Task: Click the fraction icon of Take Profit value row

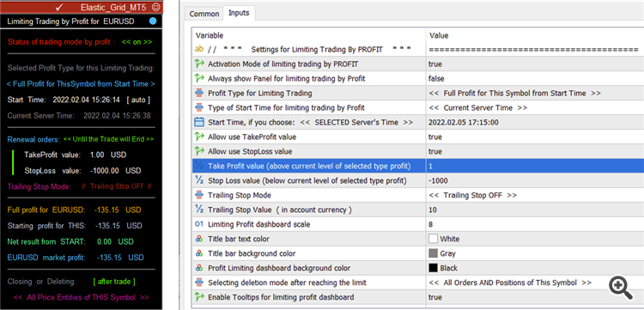Action: point(199,166)
